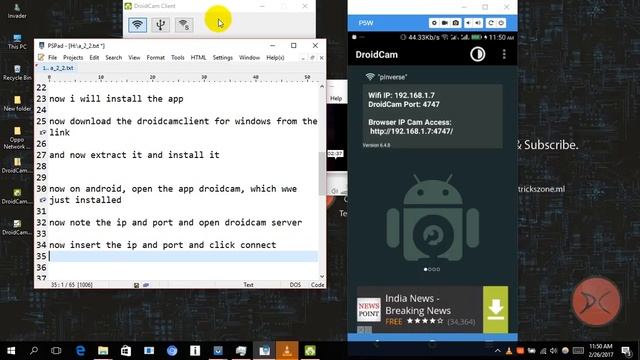Click the settings dot icon in phone mirror toolbar
The image size is (640, 360).
(x=434, y=23)
